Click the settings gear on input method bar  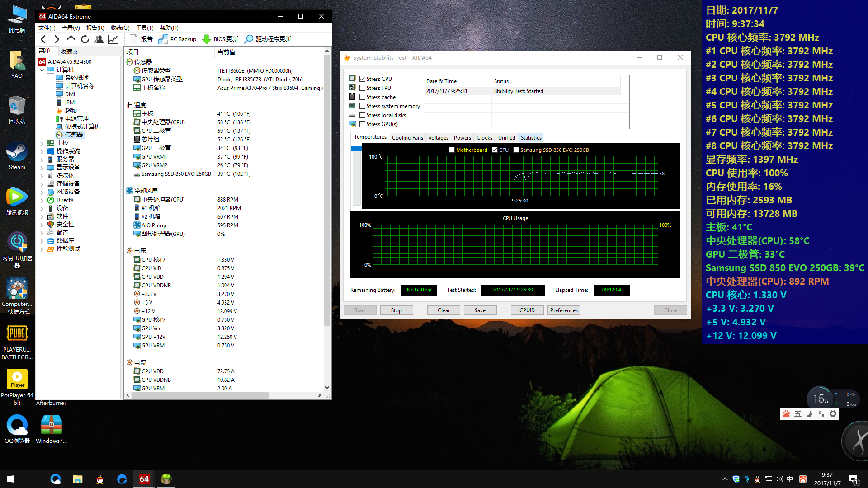coord(833,414)
